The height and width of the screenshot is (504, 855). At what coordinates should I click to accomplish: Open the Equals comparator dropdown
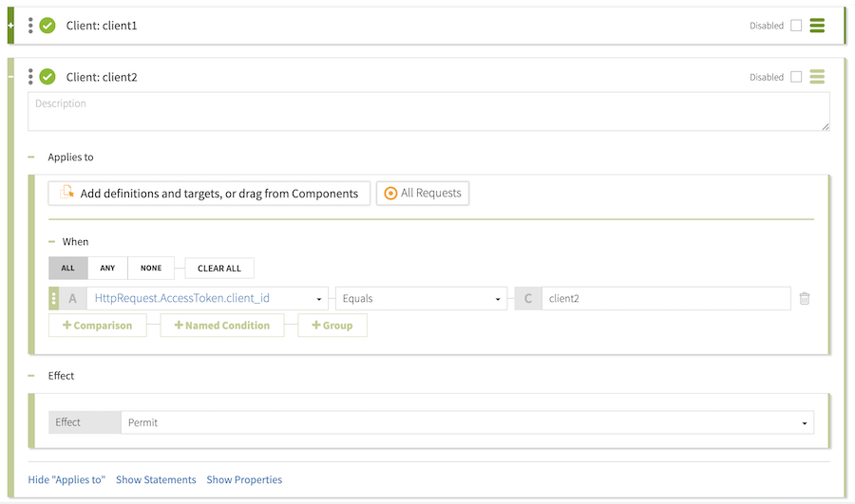coord(421,298)
